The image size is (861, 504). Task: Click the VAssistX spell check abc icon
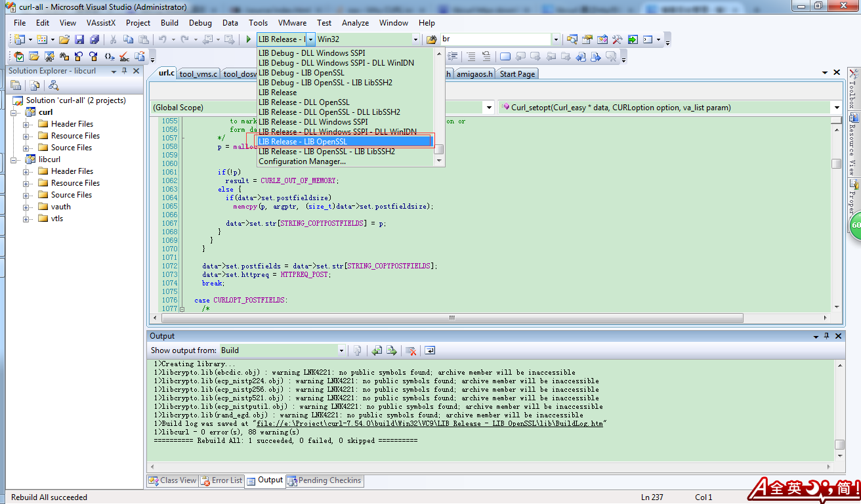(x=124, y=56)
